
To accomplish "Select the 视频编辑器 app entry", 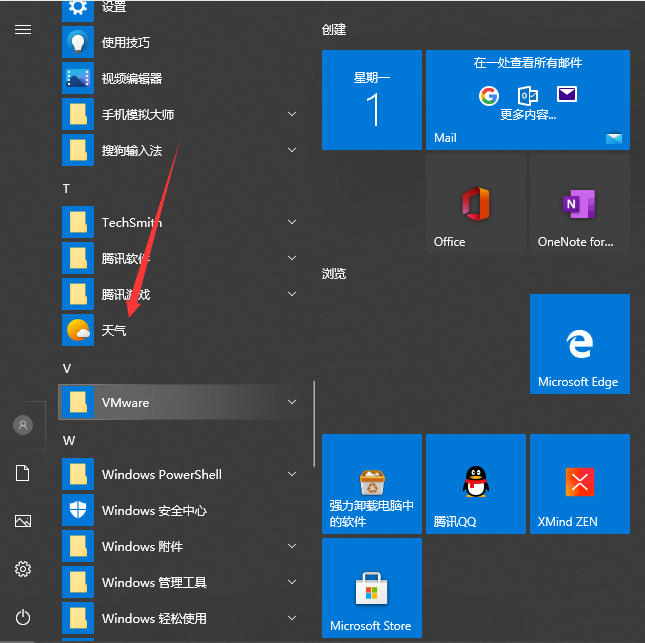I will pyautogui.click(x=131, y=78).
